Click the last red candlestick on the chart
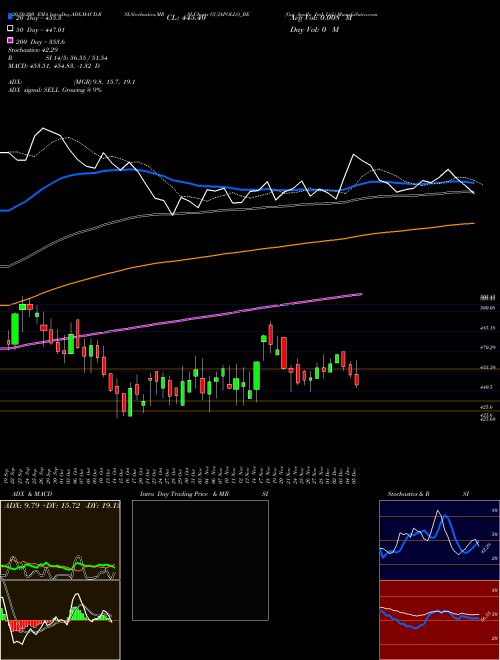Image resolution: width=500 pixels, height=660 pixels. pyautogui.click(x=356, y=379)
